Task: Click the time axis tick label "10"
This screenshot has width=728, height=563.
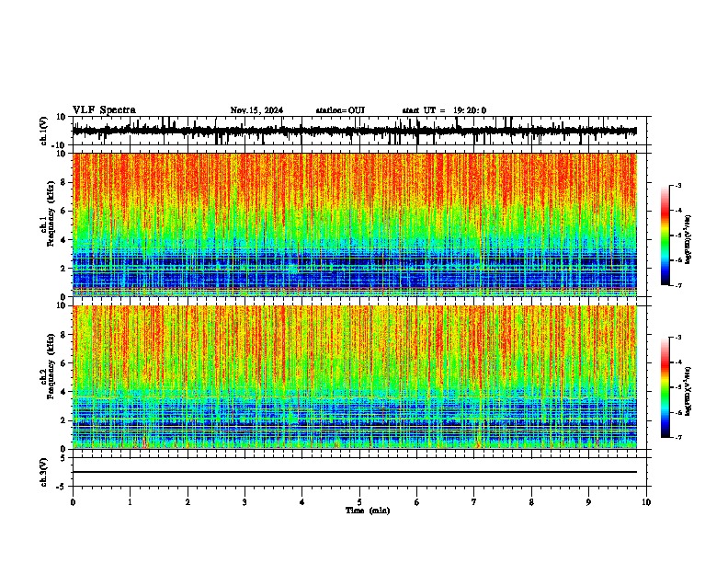Action: 646,502
